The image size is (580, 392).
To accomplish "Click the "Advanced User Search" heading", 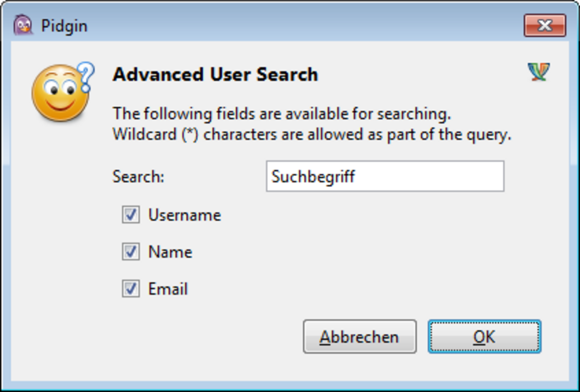I will (215, 75).
